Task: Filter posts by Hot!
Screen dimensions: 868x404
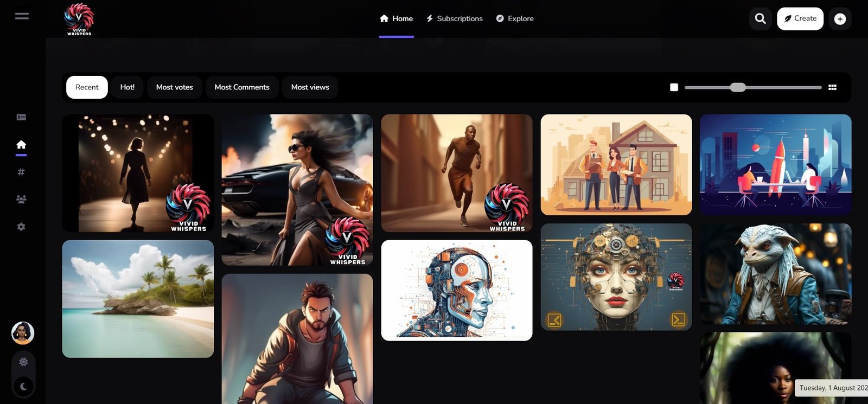Action: (127, 87)
